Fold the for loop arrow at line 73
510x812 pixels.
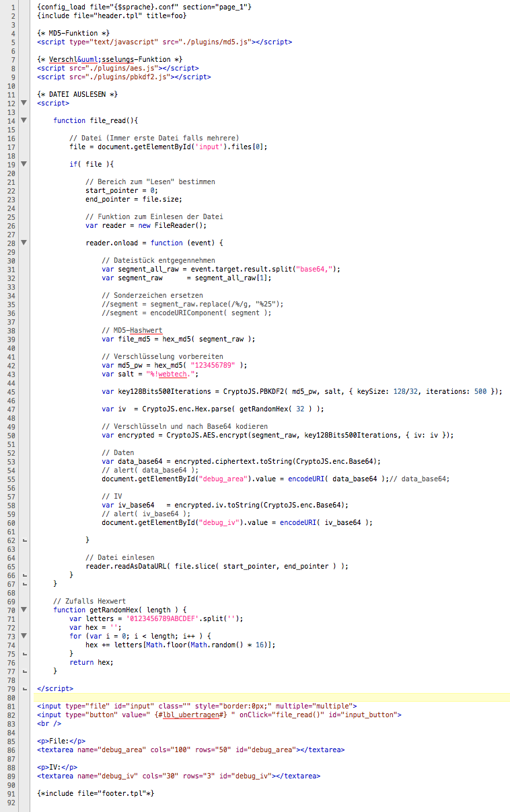click(x=24, y=636)
